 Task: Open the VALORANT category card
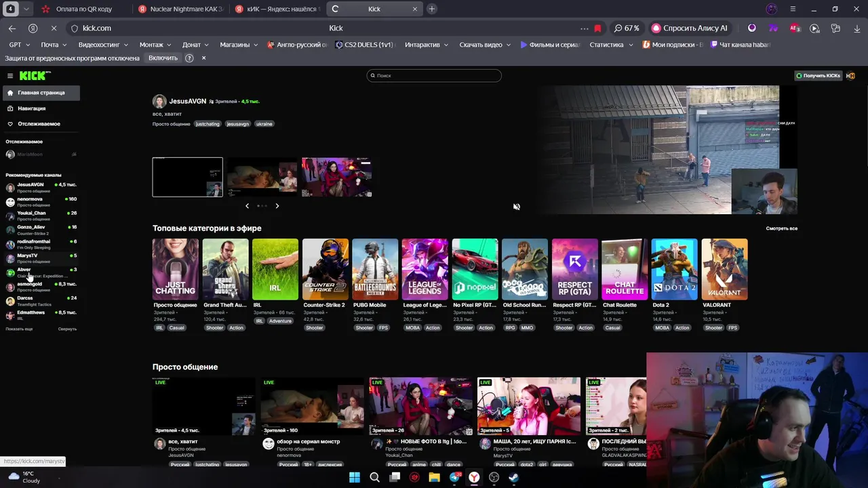(724, 269)
